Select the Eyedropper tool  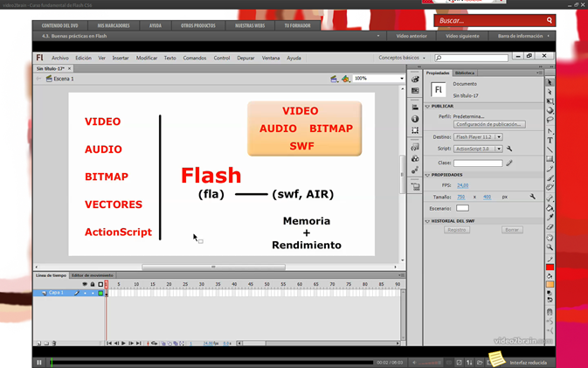pyautogui.click(x=550, y=218)
